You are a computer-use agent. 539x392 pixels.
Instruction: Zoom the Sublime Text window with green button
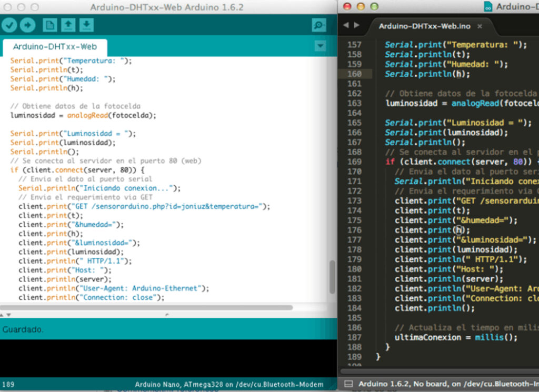pos(374,6)
